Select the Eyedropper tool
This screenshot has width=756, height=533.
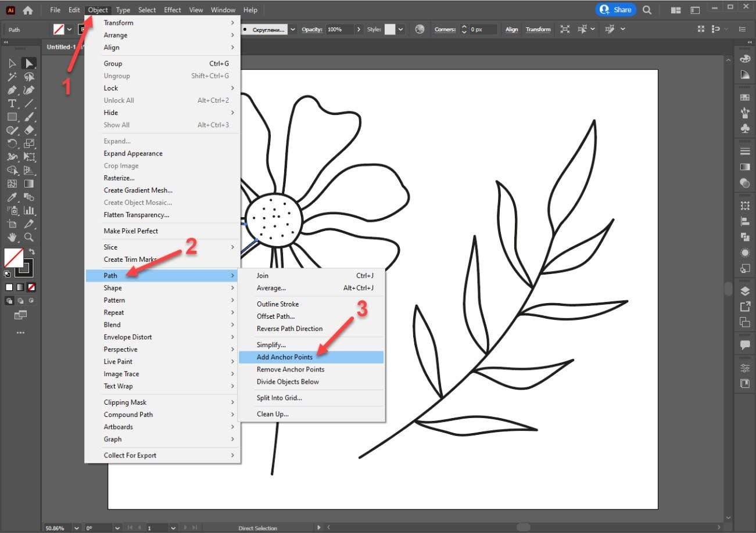pos(12,197)
